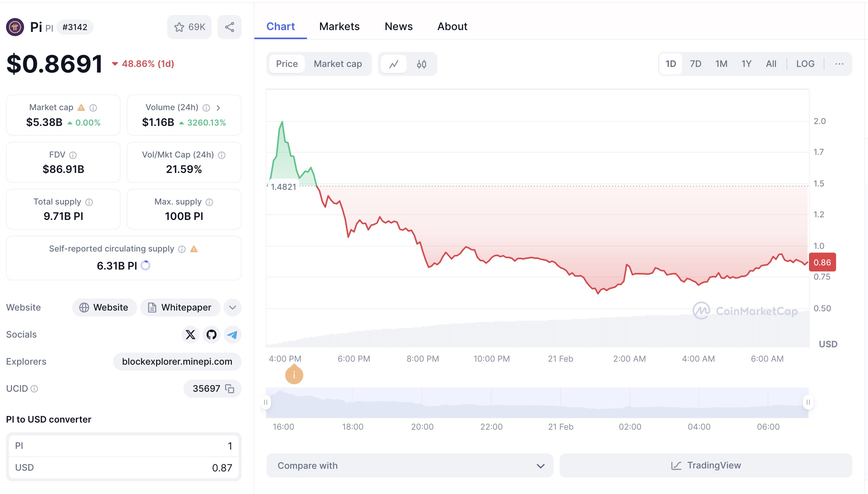Click the Pi coin logo icon

(15, 27)
